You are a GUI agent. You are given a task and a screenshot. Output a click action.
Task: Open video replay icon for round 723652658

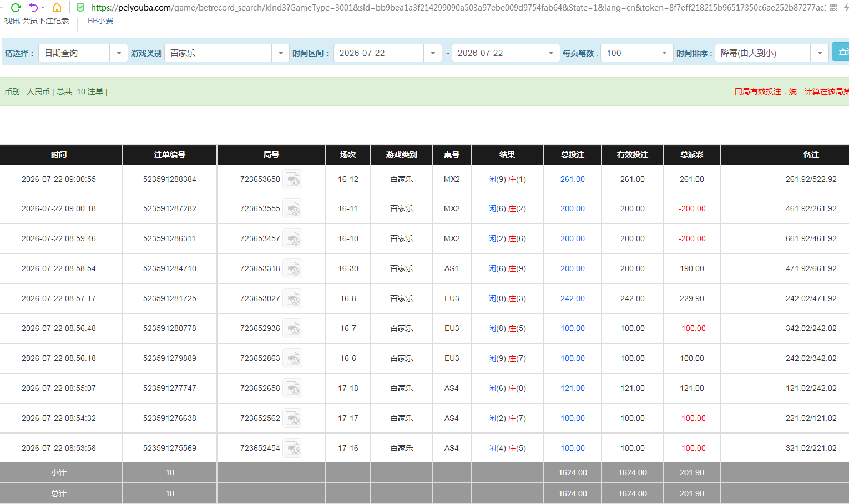pyautogui.click(x=293, y=389)
